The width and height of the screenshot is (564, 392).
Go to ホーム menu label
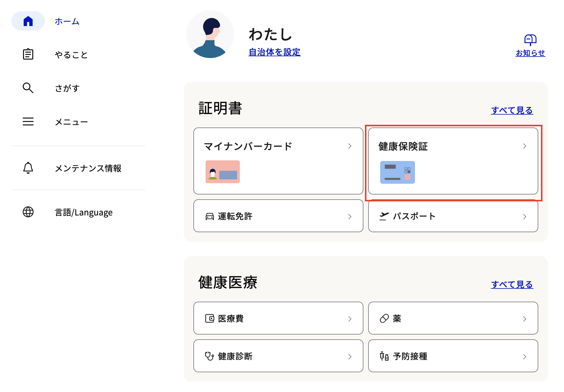click(67, 21)
